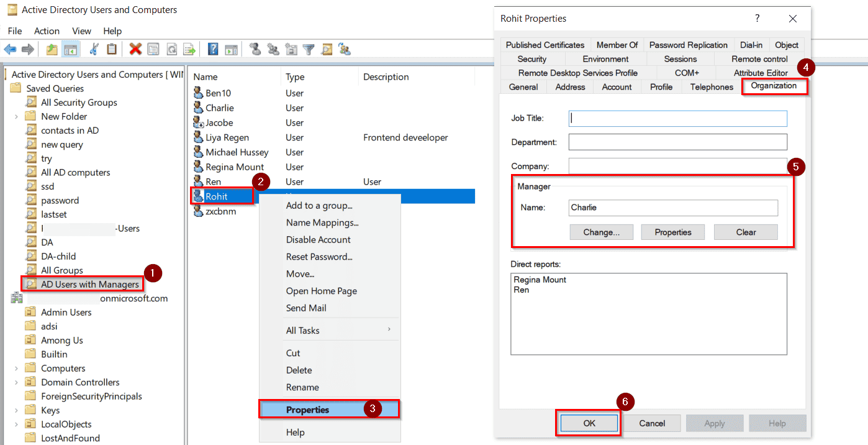Viewport: 868px width, 445px height.
Task: Switch to the Attribute Editor tab
Action: (x=762, y=73)
